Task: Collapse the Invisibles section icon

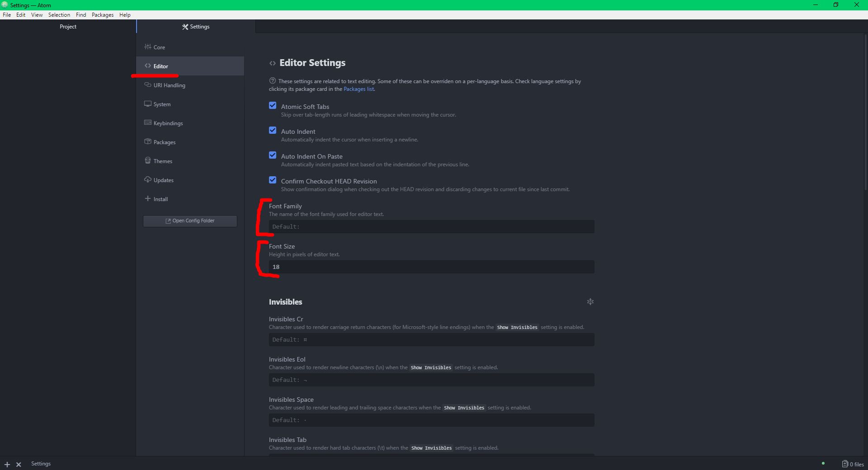Action: (590, 302)
